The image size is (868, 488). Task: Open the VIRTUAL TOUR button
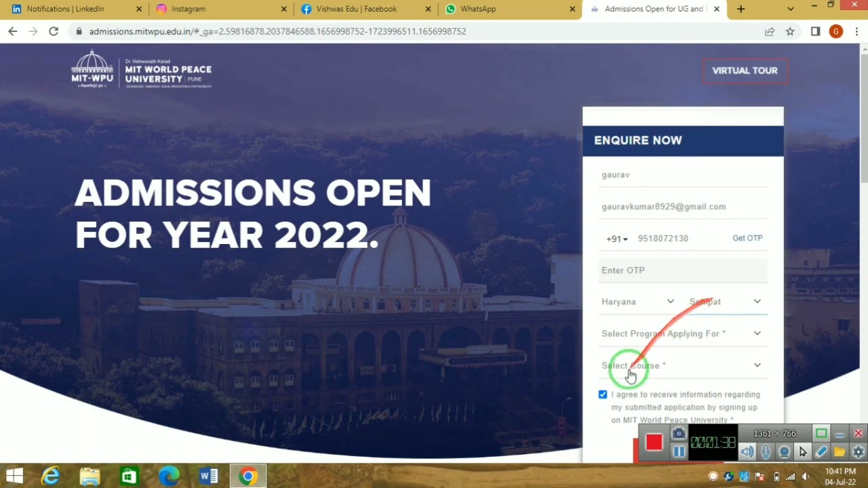coord(745,70)
